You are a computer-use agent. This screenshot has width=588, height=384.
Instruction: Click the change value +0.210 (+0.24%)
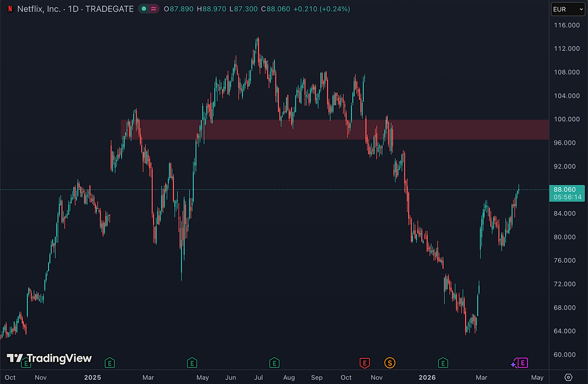click(x=322, y=8)
